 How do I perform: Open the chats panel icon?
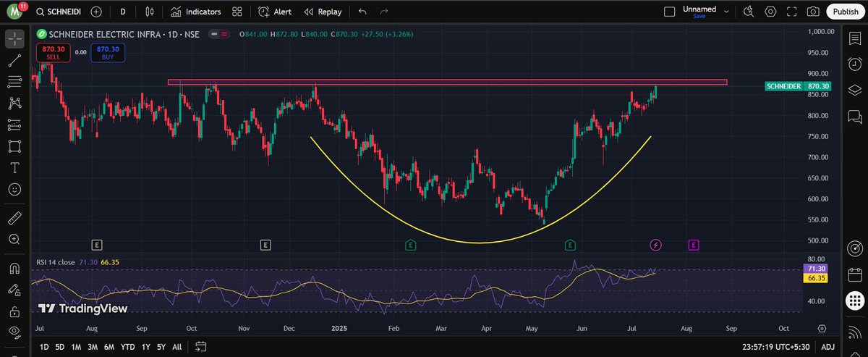854,116
